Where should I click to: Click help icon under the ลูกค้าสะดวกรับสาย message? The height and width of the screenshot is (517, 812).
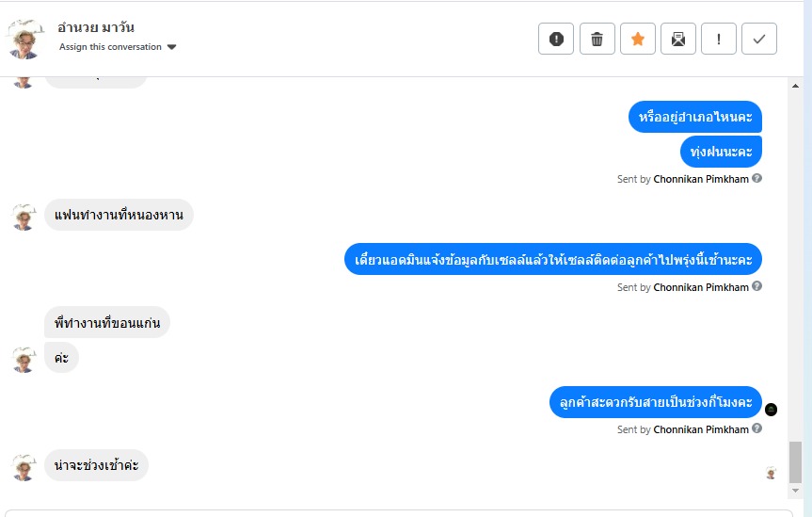[757, 428]
